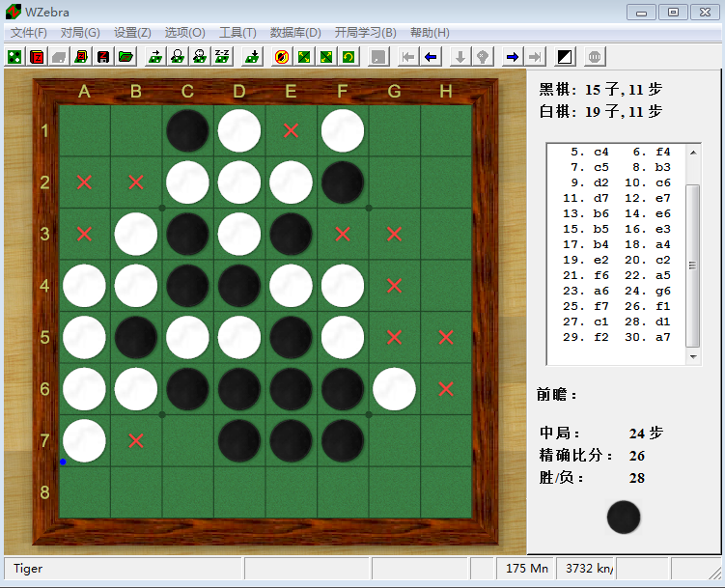Click the yellow rotate-arrow board icon
725x588 pixels.
tap(349, 57)
